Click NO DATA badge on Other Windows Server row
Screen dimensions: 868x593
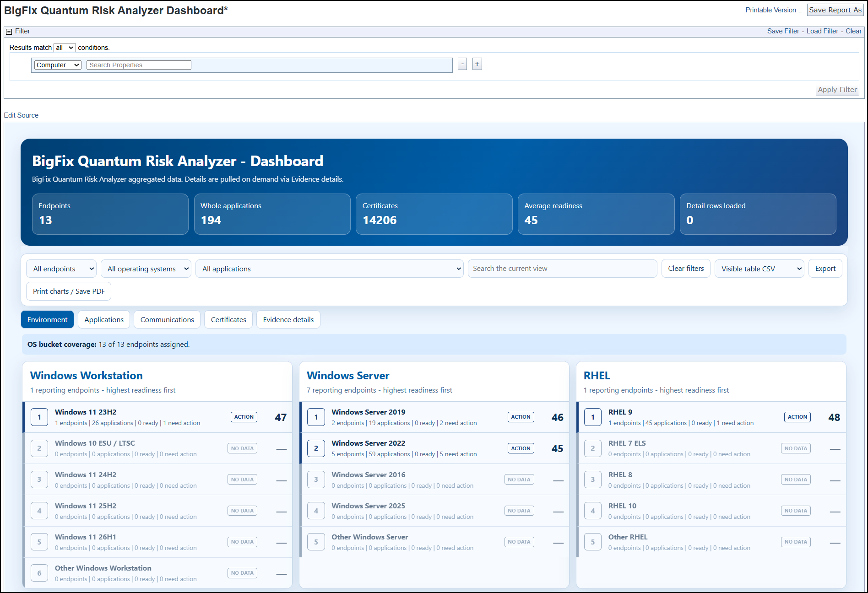coord(519,542)
